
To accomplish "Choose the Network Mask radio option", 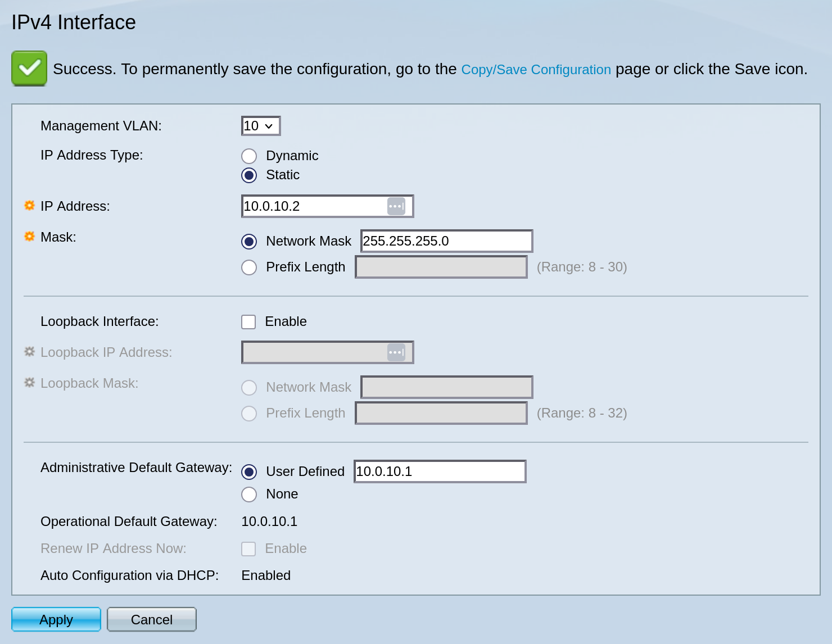I will [x=249, y=242].
